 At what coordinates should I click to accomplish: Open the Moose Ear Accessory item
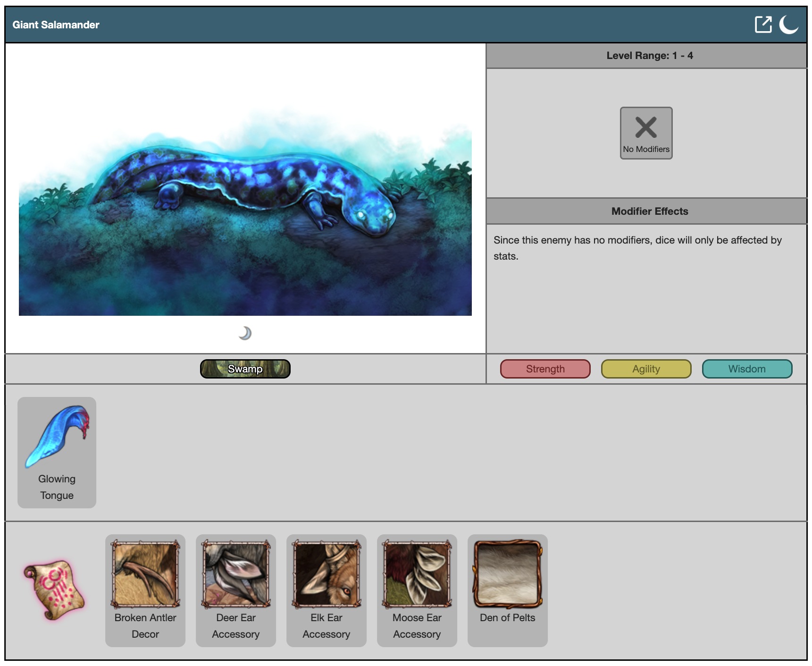click(x=417, y=574)
